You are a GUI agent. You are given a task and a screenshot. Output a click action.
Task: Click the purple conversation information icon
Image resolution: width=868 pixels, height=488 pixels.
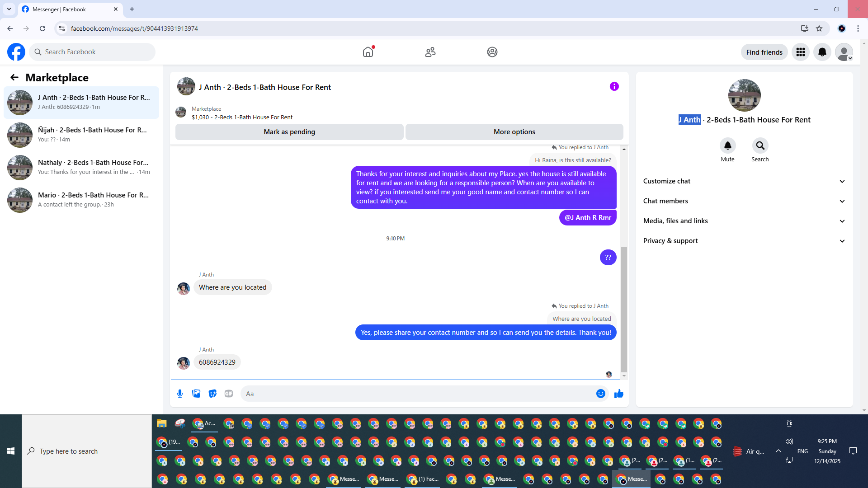click(x=614, y=86)
